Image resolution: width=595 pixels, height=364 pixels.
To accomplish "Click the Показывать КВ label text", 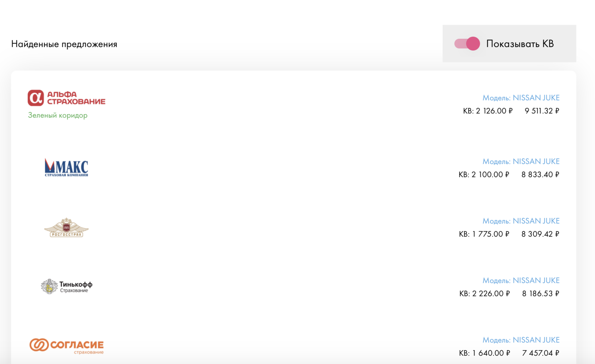I will click(520, 44).
